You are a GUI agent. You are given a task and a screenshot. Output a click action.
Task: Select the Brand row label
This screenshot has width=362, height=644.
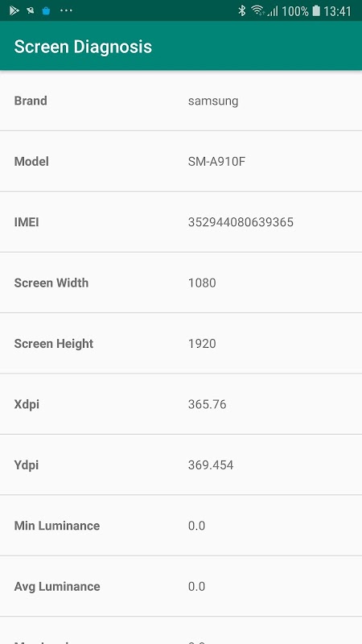click(x=31, y=101)
